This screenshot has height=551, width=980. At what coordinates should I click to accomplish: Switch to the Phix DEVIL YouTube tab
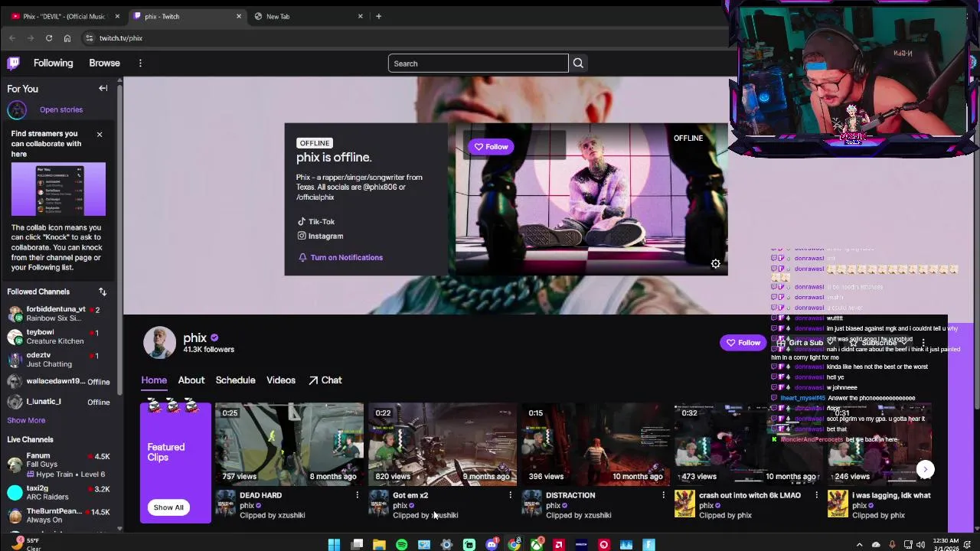64,16
